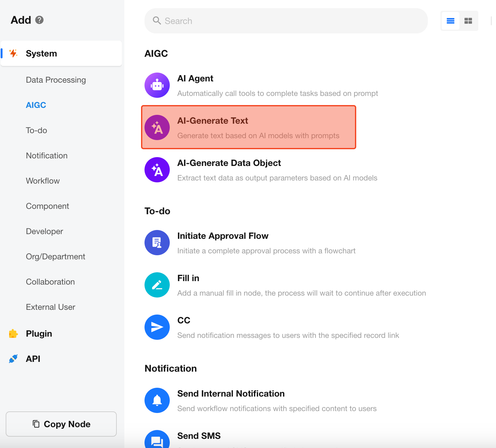
Task: Navigate to Org/Department section
Action: coord(56,256)
